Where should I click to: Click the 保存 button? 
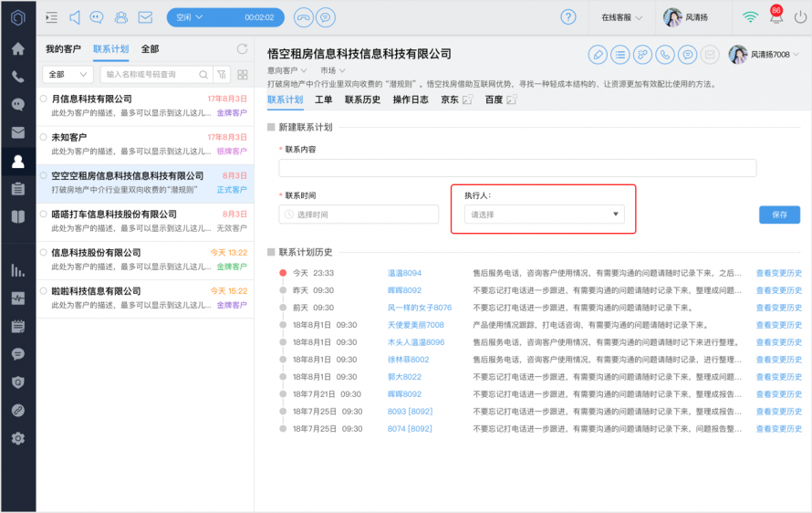[779, 215]
